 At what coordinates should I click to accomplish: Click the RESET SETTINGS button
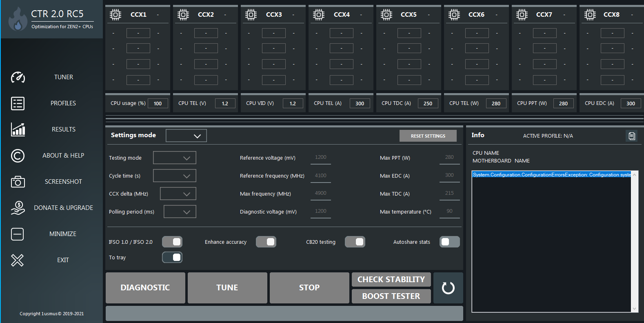428,136
